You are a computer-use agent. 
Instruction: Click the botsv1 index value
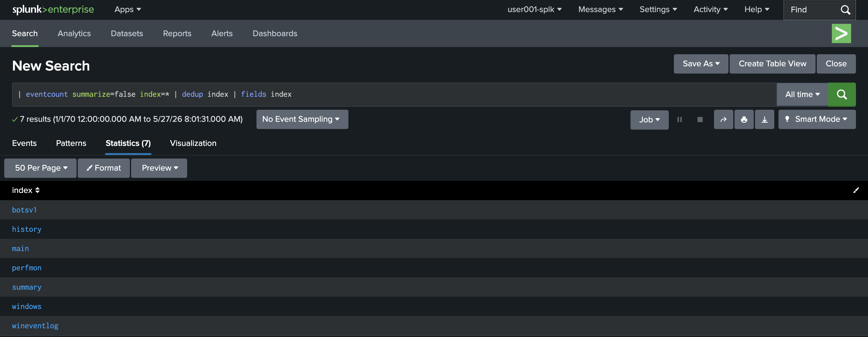pyautogui.click(x=24, y=210)
